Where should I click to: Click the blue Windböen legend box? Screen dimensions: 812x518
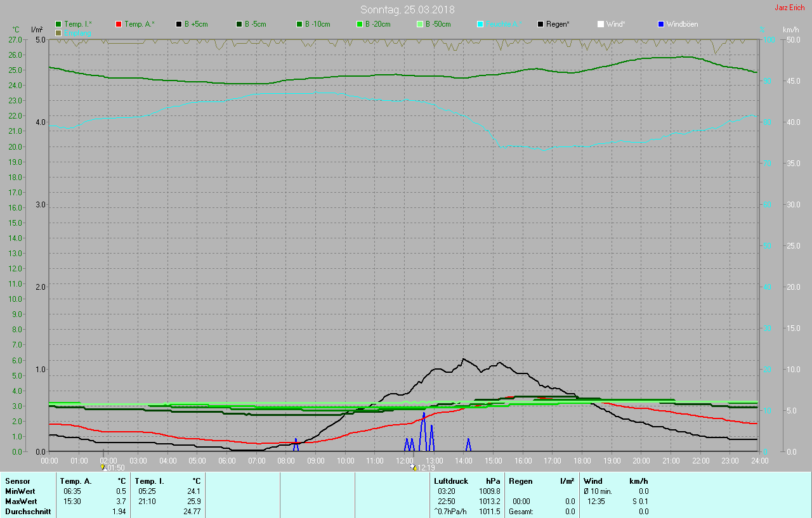[x=661, y=24]
